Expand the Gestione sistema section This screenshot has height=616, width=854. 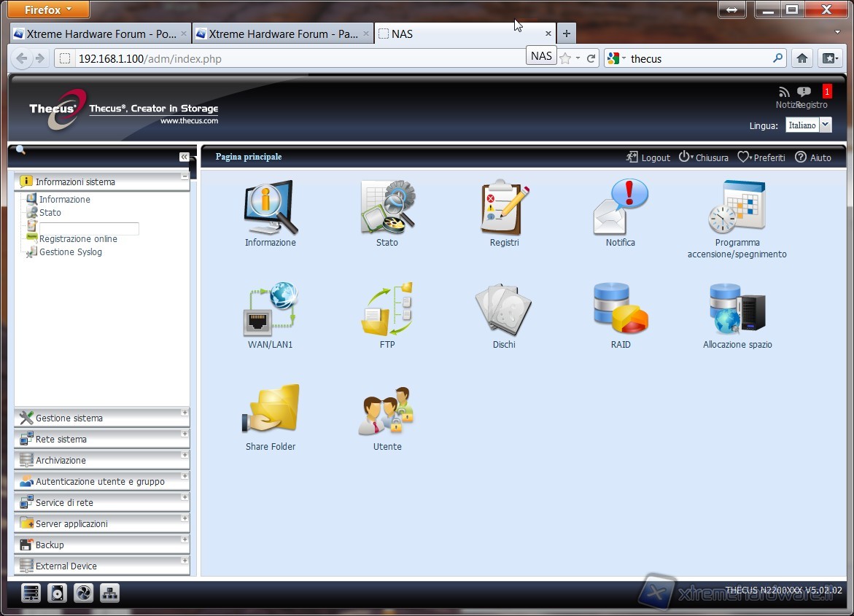pos(69,418)
